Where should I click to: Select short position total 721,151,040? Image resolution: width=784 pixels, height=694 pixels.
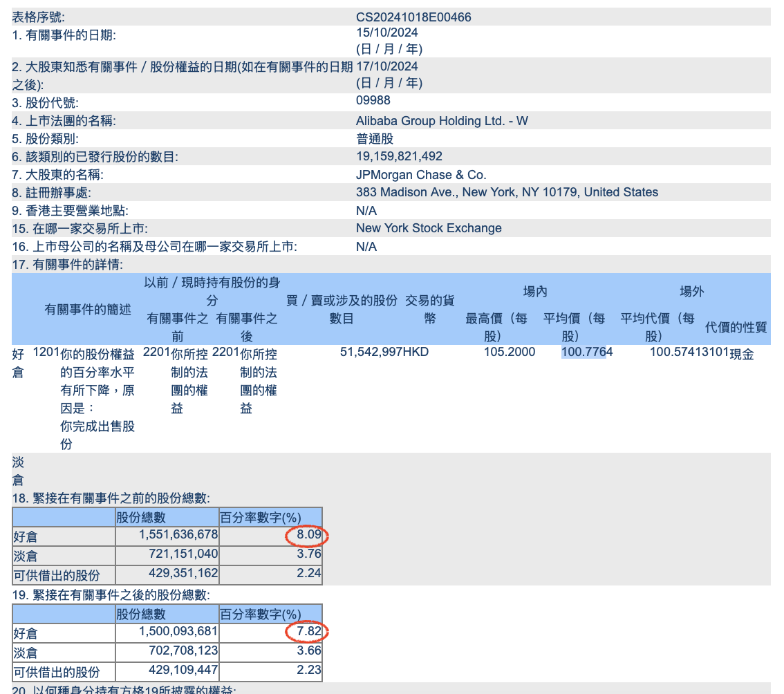pos(183,554)
